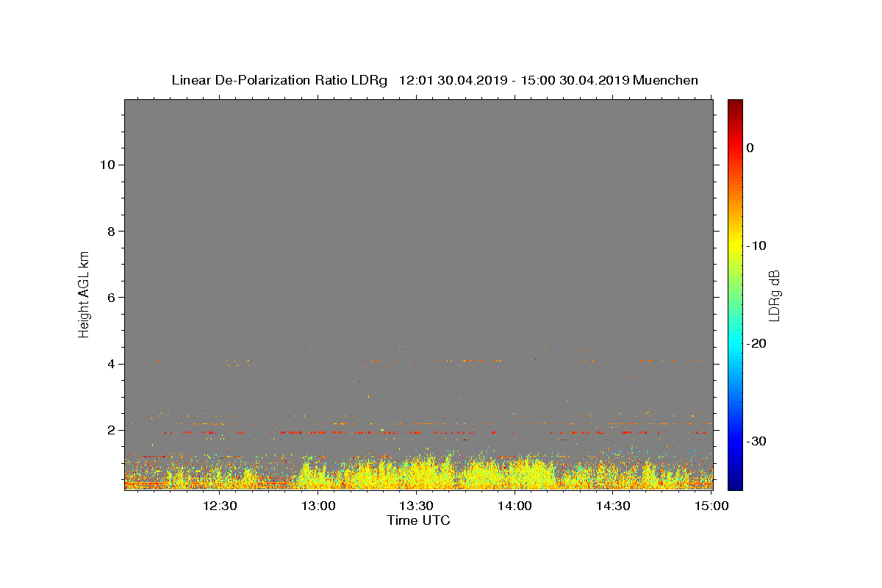Click the plot title 'Linear De-Polarization Ratio LDRg'
Viewport: 882px width, 588px height.
pyautogui.click(x=279, y=80)
